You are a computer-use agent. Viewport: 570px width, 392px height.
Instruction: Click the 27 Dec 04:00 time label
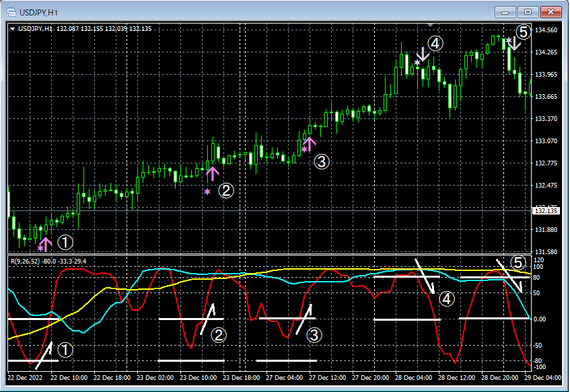click(x=284, y=378)
